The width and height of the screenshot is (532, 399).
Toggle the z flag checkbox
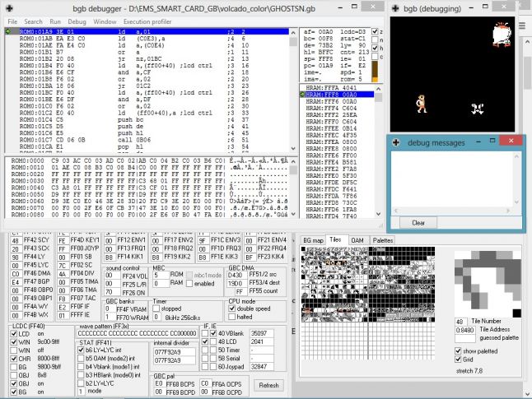376,32
